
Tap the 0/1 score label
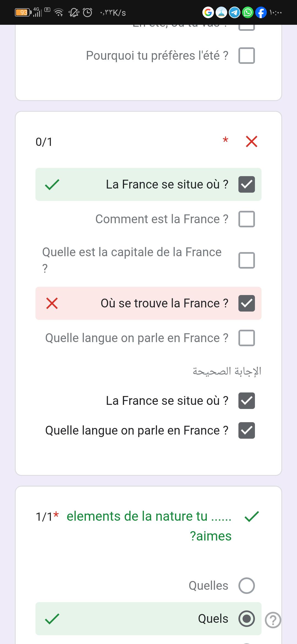(44, 142)
